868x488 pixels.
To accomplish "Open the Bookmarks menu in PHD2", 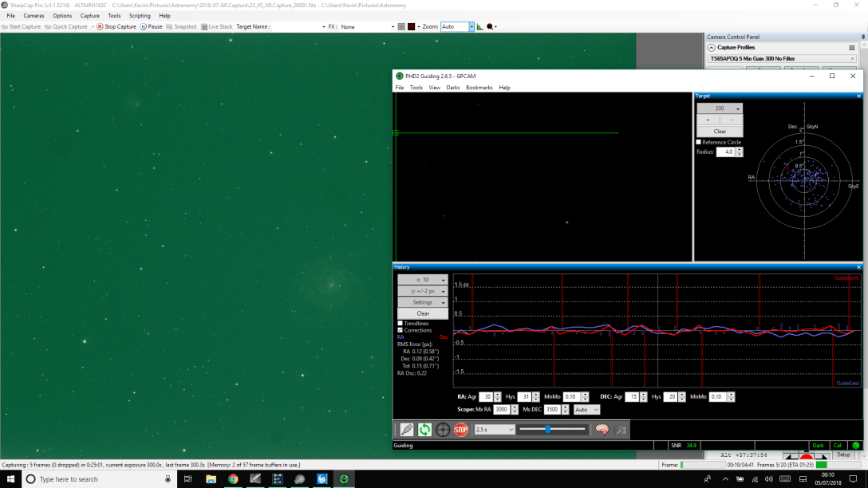I will click(x=479, y=87).
